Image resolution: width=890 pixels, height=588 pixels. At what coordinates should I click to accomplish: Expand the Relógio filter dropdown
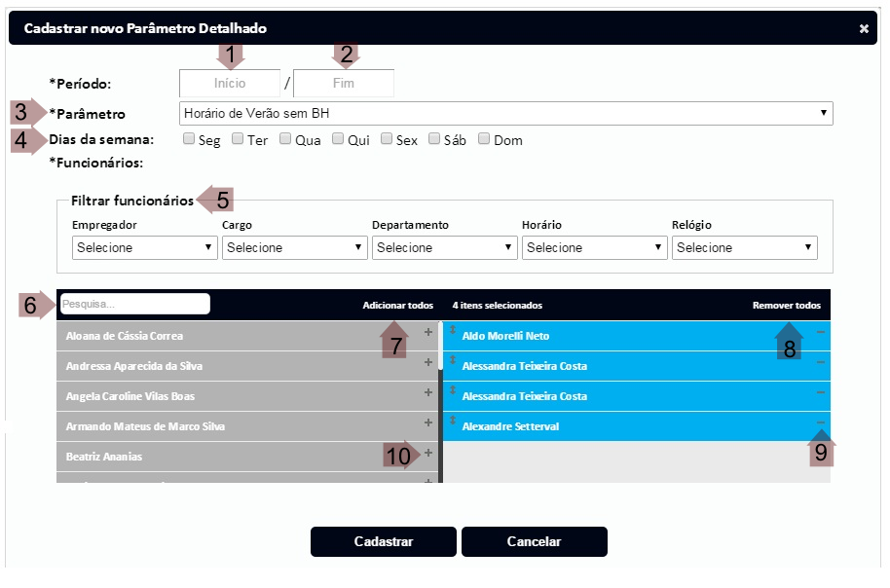pyautogui.click(x=744, y=247)
